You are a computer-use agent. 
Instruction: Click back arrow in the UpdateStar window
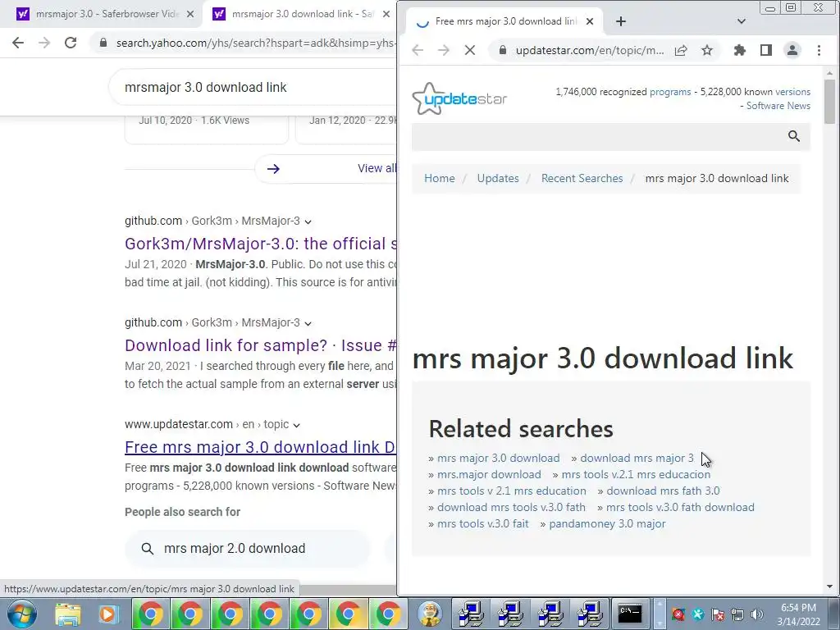[418, 50]
